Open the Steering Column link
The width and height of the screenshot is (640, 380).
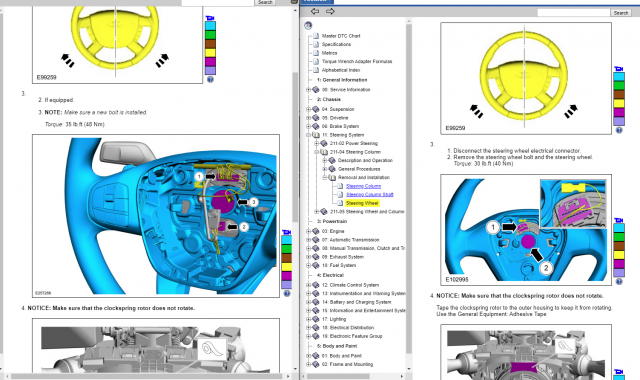363,186
